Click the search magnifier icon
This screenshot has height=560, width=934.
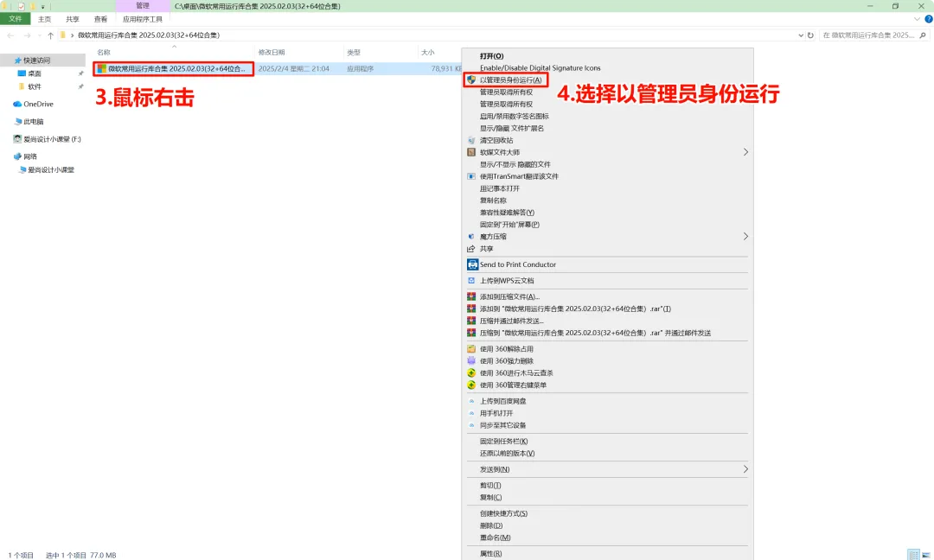(x=923, y=35)
